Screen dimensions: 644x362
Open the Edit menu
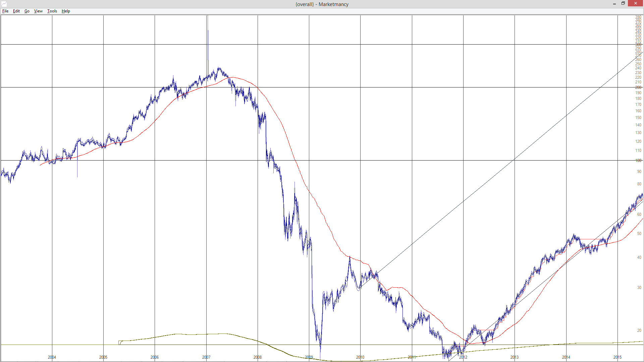[x=16, y=11]
